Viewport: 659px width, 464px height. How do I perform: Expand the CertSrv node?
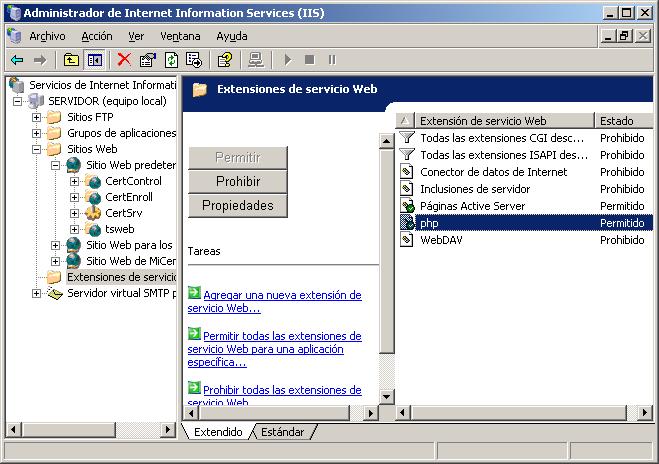[x=74, y=213]
